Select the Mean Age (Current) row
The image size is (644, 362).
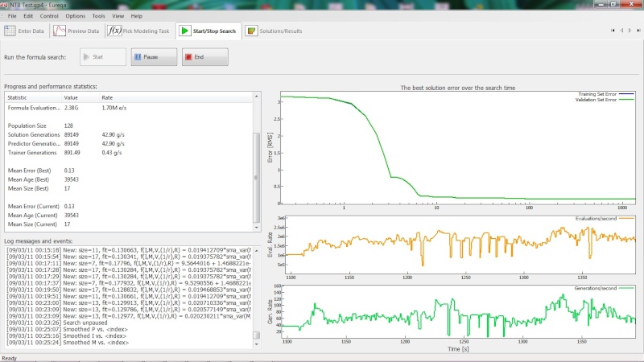[129, 216]
